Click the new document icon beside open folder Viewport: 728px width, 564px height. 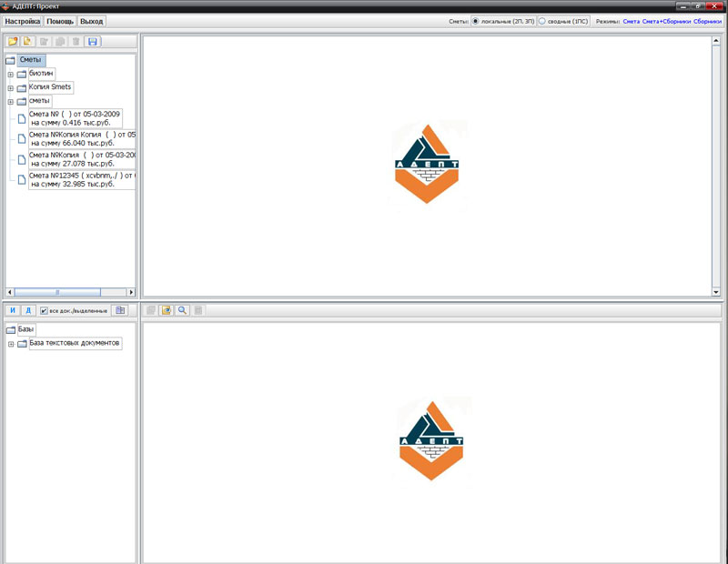(x=28, y=42)
